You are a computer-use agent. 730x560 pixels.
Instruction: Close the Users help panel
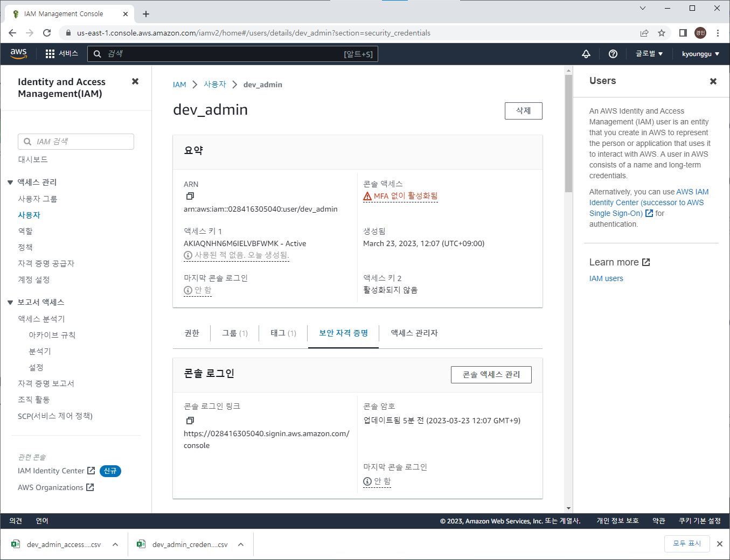[713, 81]
